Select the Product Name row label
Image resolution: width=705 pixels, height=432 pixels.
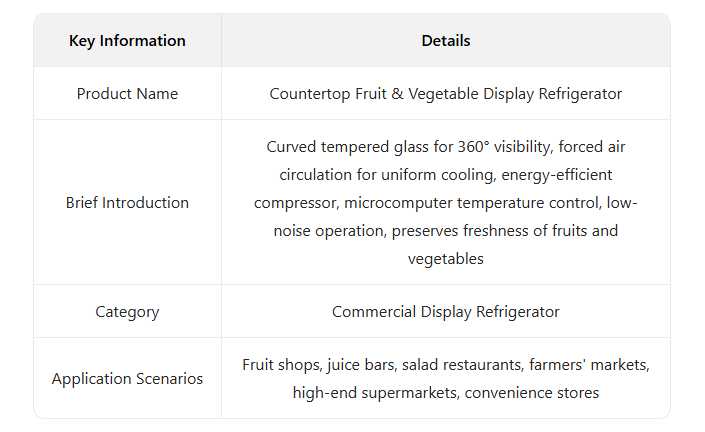[x=127, y=94]
